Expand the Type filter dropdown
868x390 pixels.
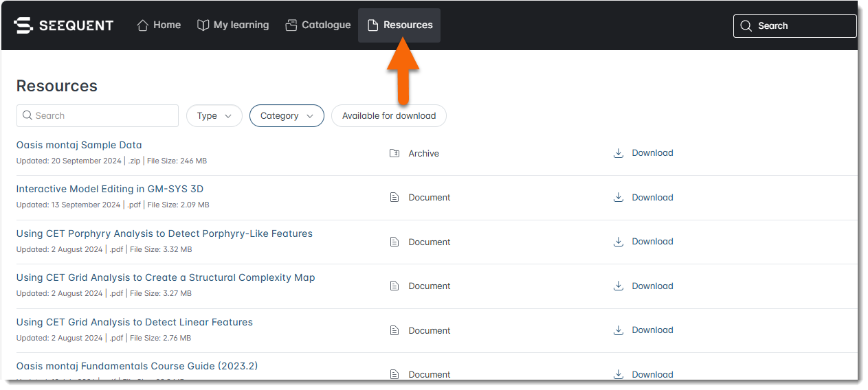214,116
